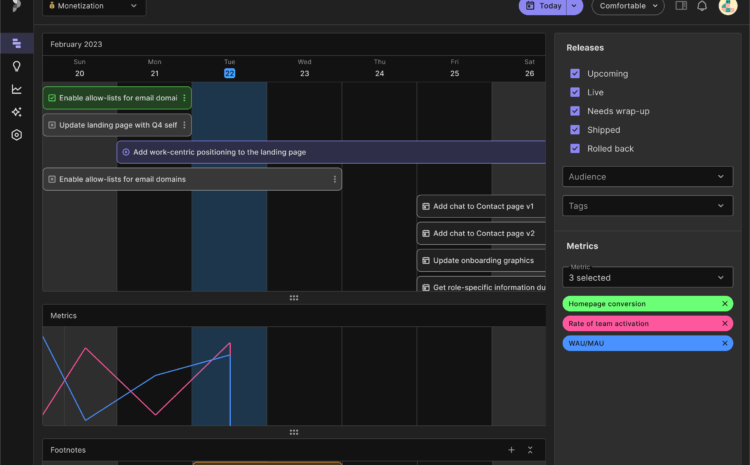Click the Footnotes section title
750x465 pixels.
tap(68, 450)
